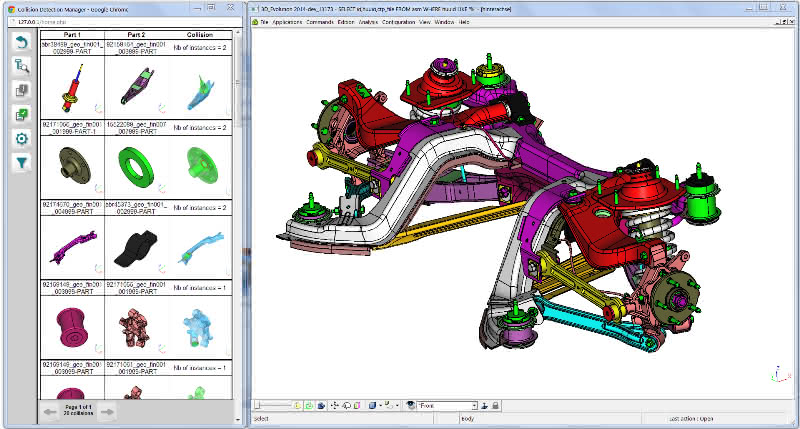800x429 pixels.
Task: Click the Collision column header
Action: [200, 35]
